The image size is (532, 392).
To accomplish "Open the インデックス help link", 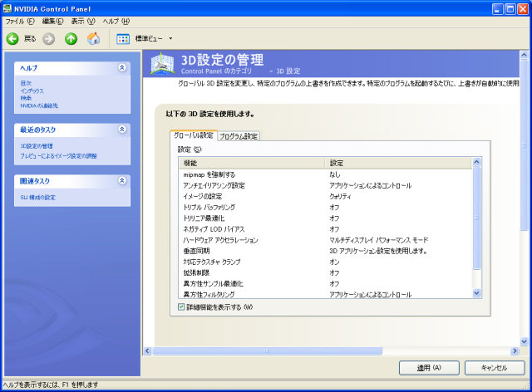I will 32,91.
